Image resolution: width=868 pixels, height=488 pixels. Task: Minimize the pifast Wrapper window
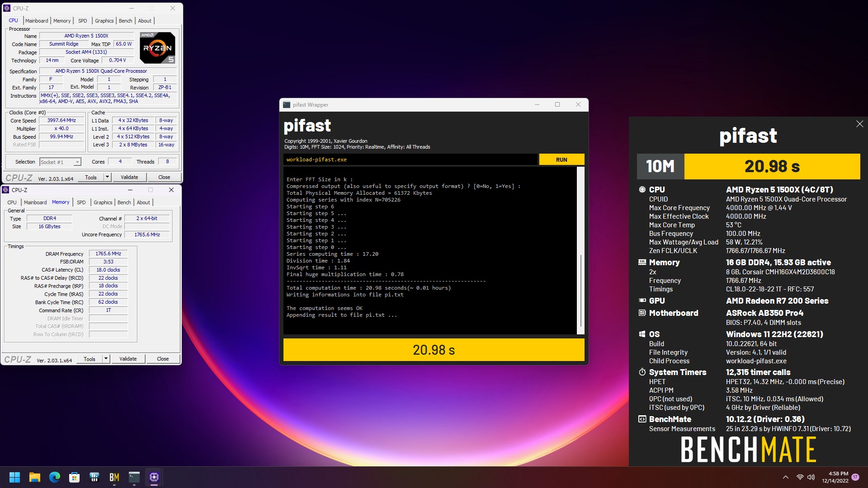pyautogui.click(x=537, y=104)
